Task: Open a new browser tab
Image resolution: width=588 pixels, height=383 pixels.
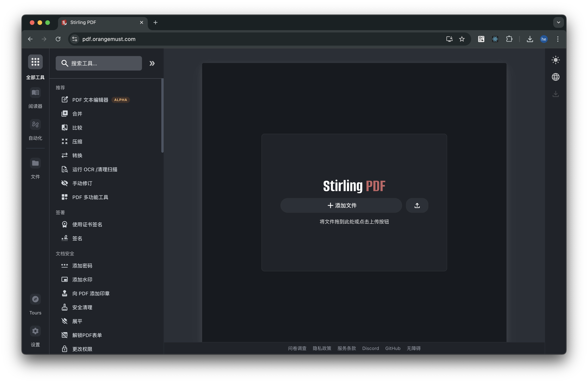Action: [x=155, y=22]
